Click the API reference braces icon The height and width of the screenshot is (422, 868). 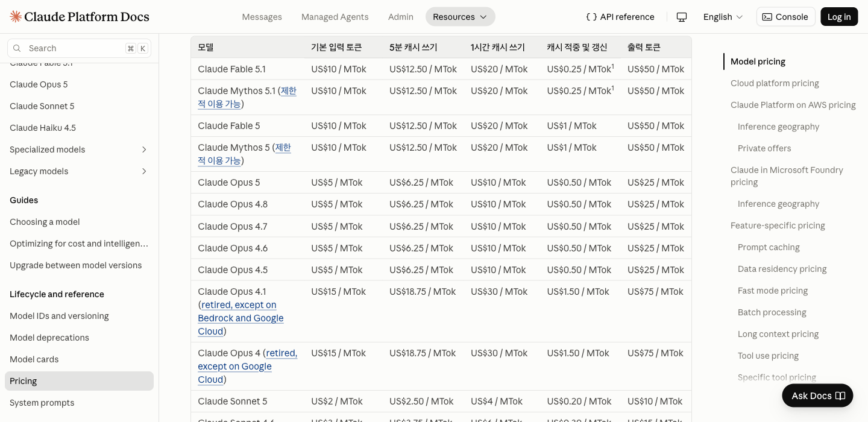(x=591, y=17)
